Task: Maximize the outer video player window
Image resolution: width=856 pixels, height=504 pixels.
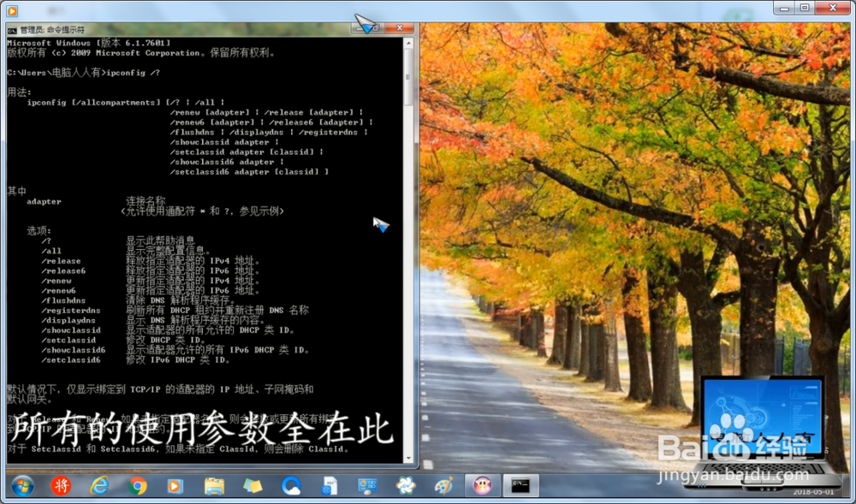Action: (805, 9)
